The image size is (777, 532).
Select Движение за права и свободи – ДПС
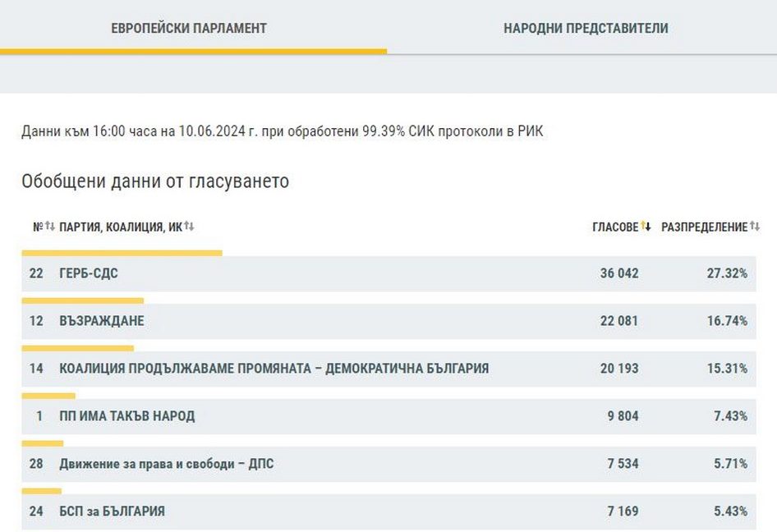tap(167, 464)
